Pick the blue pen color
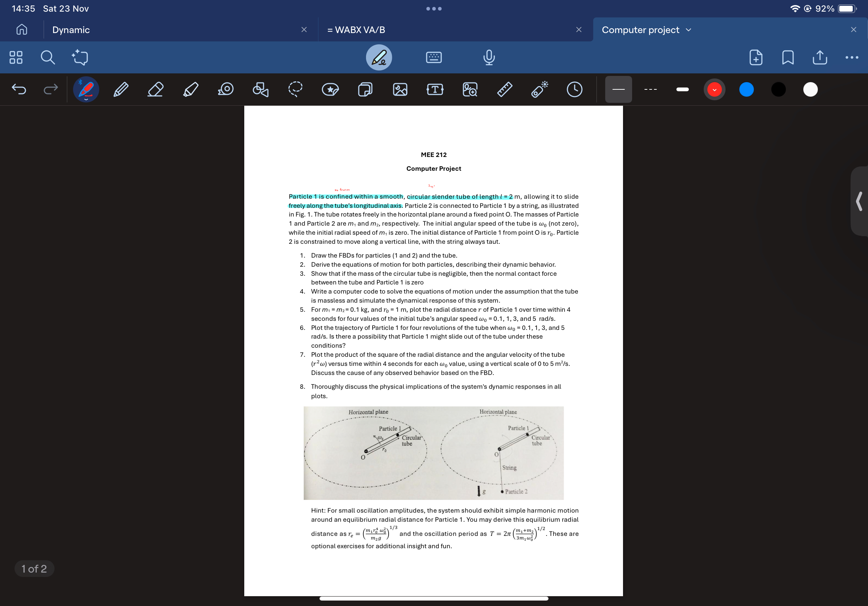Viewport: 868px width, 606px height. [x=746, y=89]
